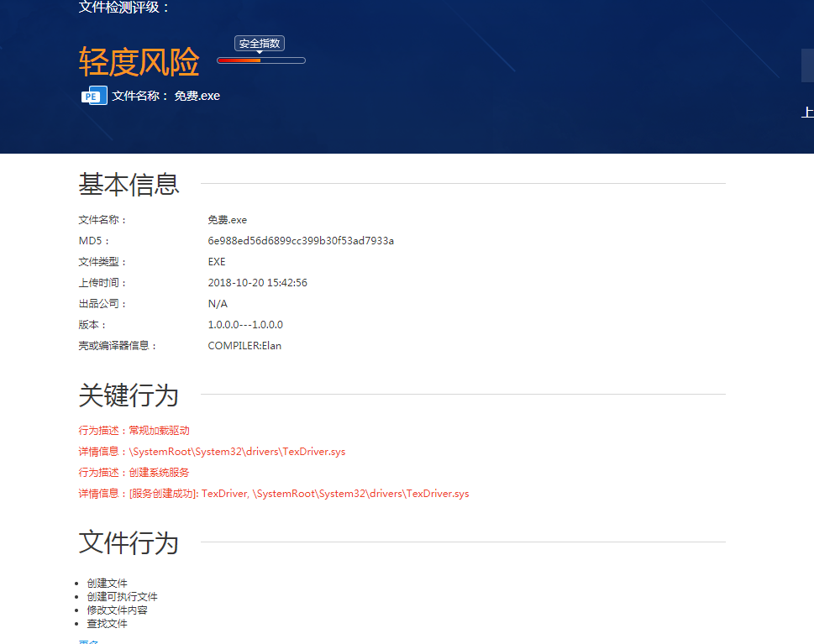Click the 查找文件 list item
Screen dimensions: 814x644
[108, 624]
